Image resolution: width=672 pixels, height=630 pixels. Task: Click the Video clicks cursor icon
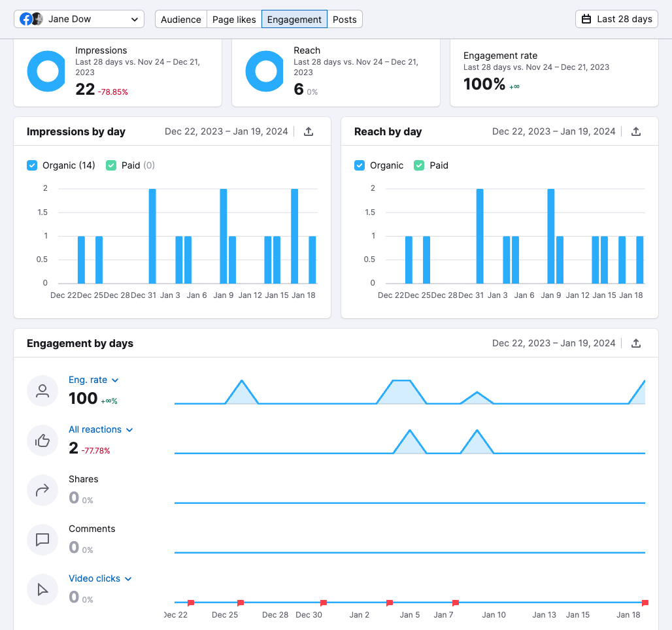click(x=42, y=589)
